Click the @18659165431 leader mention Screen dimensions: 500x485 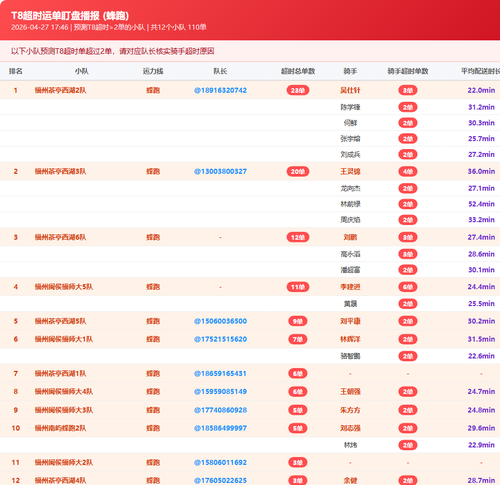(220, 373)
